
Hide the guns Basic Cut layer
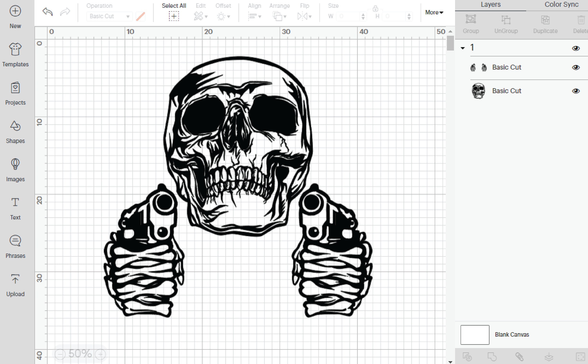(x=576, y=67)
